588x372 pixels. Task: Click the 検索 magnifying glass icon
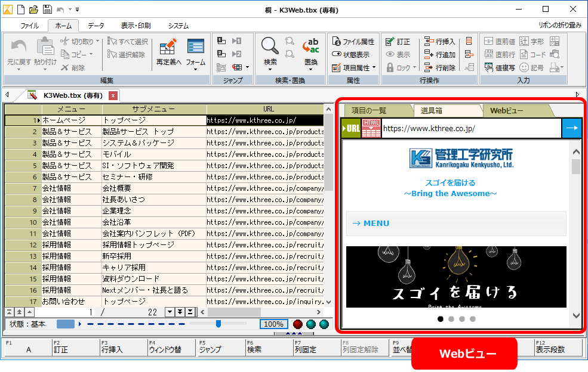270,46
